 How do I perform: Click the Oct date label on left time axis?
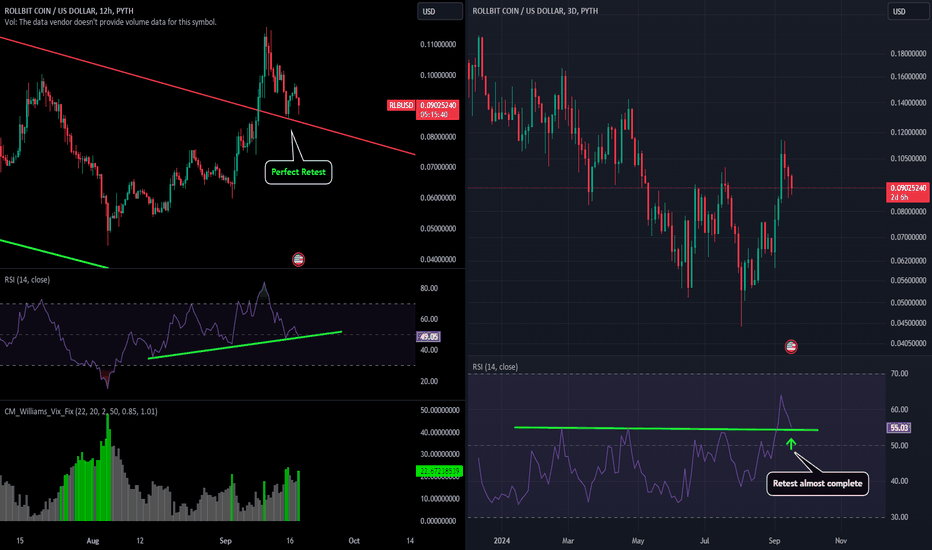pos(354,540)
